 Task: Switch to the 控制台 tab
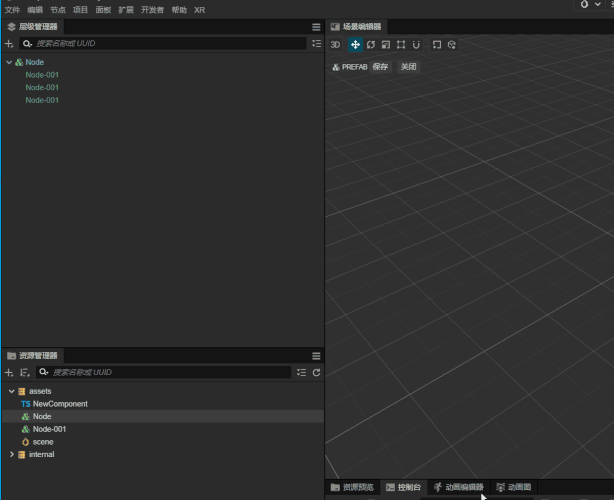point(403,487)
